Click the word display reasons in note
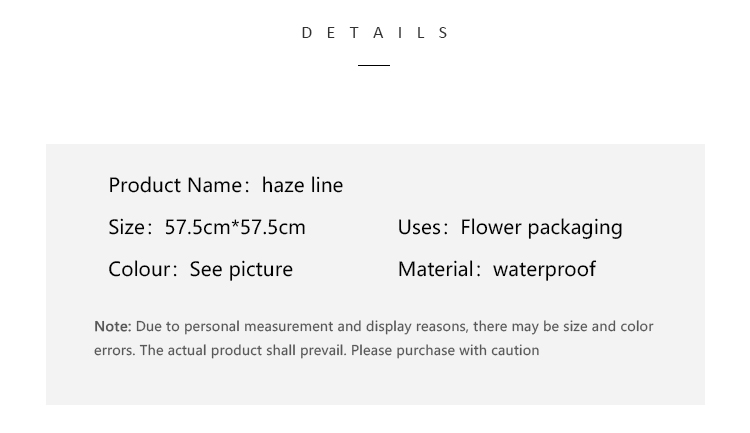750x433 pixels. [418, 327]
